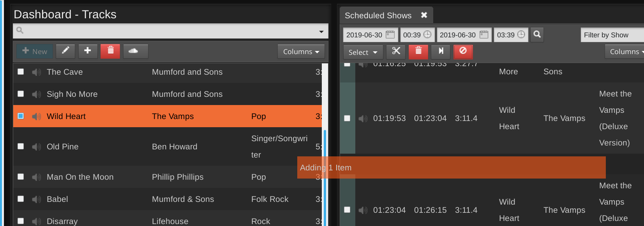Click the pencil edit icon in Tracks toolbar
The image size is (644, 226).
click(65, 51)
